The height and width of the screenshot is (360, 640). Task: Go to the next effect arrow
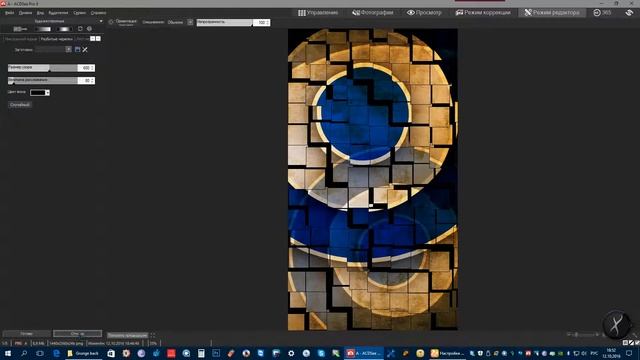click(98, 39)
